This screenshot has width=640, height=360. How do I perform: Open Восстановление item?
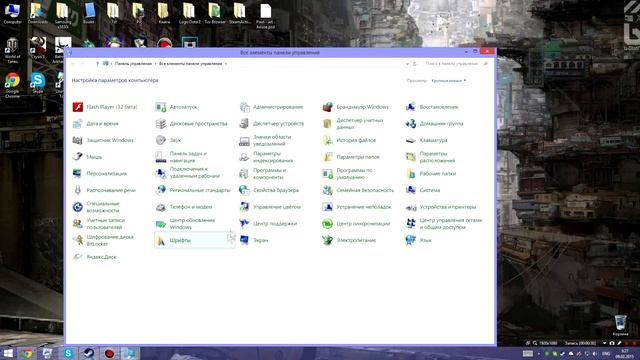click(432, 107)
